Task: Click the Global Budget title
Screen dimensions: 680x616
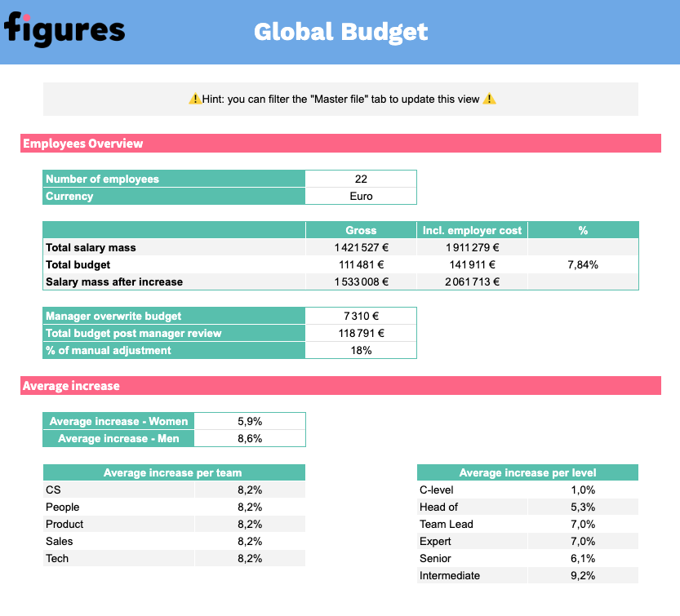Action: pos(340,32)
